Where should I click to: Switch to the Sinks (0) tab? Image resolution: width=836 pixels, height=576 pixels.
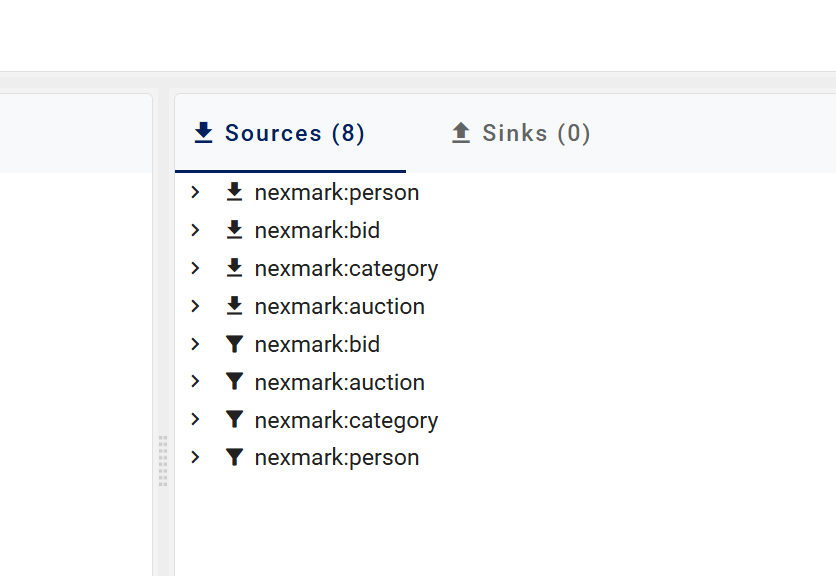tap(521, 133)
